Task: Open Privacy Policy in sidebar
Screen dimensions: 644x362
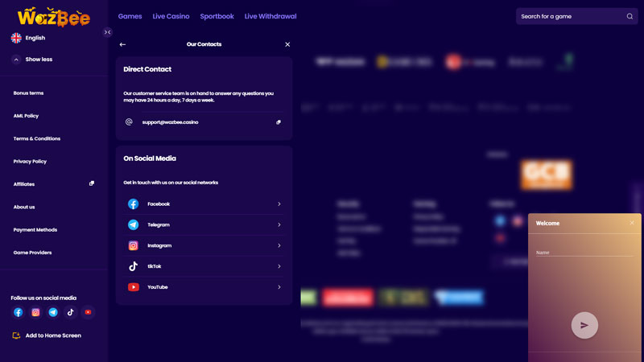Action: (x=30, y=162)
